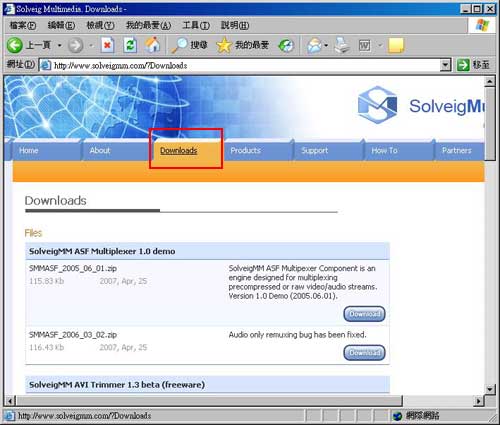Open the Edit with Word dropdown arrow
500x425 pixels.
click(x=380, y=45)
